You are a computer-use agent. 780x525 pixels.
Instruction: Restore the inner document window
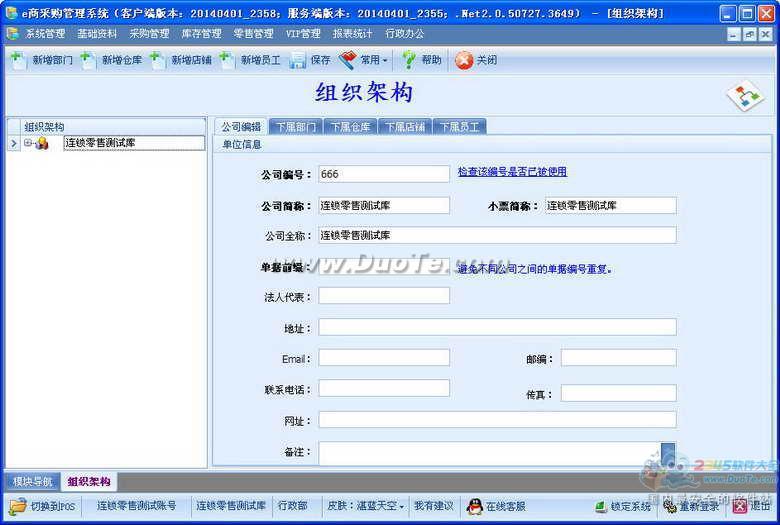750,34
